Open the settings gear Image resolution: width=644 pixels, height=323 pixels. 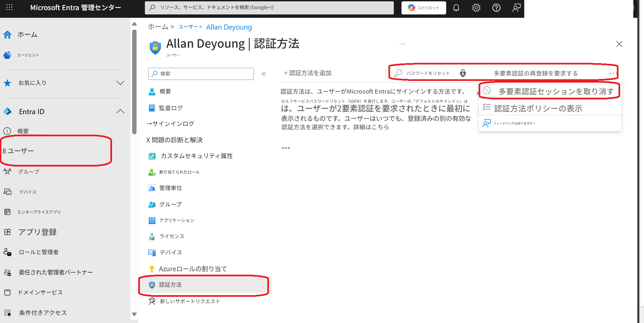[476, 8]
